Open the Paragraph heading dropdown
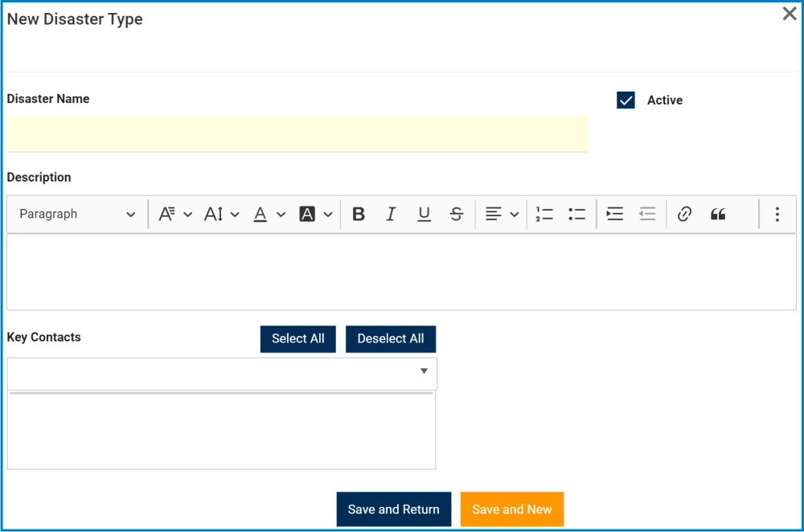This screenshot has height=532, width=804. point(77,215)
